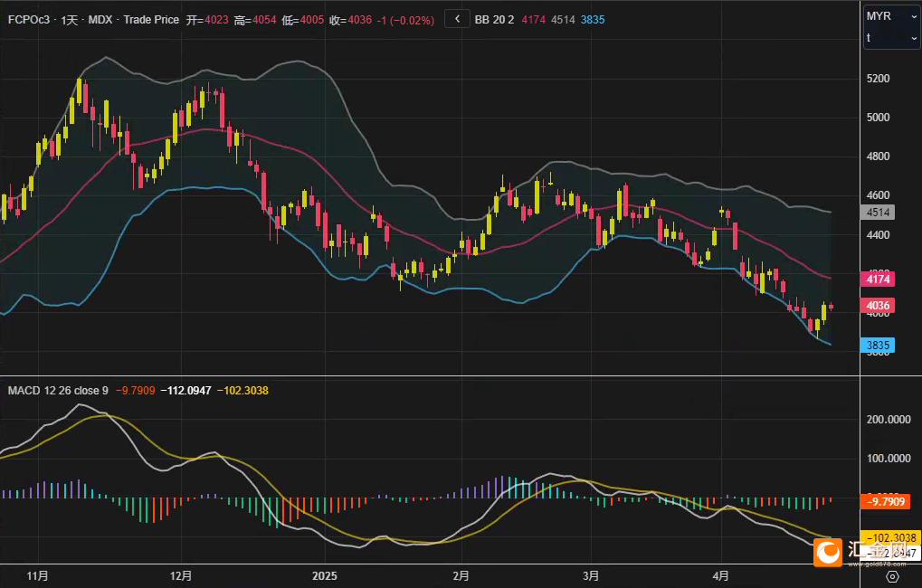The height and width of the screenshot is (588, 922).
Task: Click the 11月 label on time axis
Action: 38,575
